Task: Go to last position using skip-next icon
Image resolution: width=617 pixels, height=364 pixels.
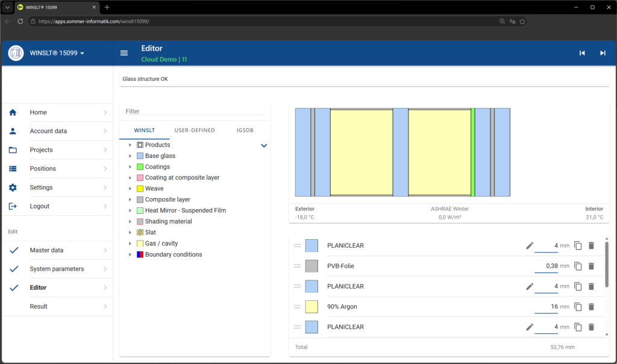Action: (603, 53)
